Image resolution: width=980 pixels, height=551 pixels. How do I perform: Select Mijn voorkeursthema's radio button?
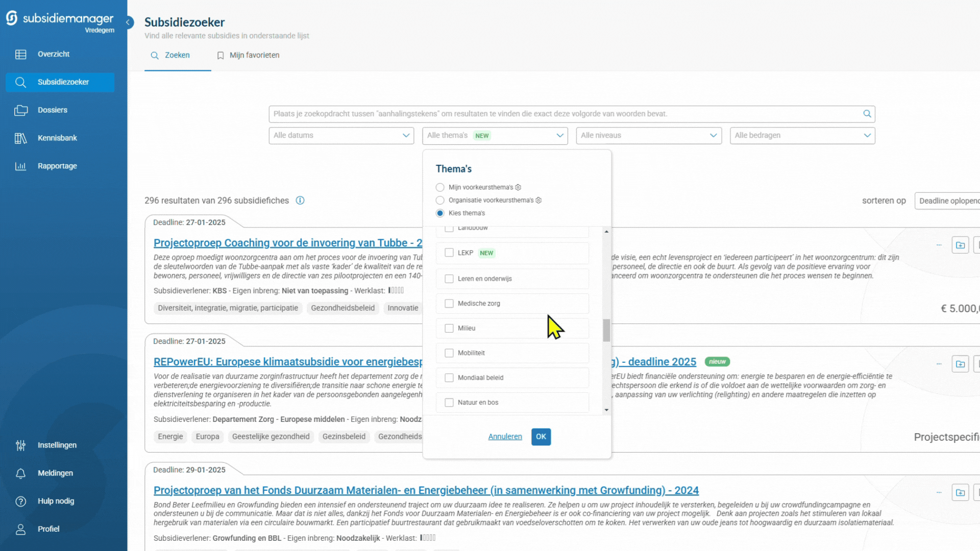[440, 187]
